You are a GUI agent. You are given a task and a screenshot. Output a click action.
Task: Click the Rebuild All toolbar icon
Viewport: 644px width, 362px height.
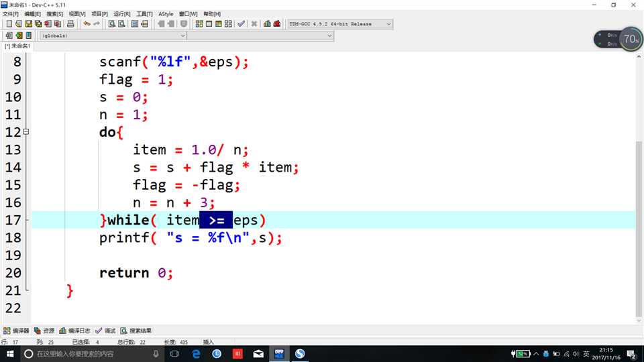(x=228, y=24)
